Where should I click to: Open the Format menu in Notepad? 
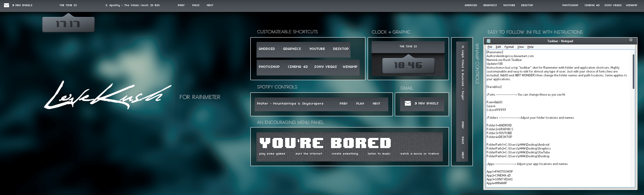(509, 47)
